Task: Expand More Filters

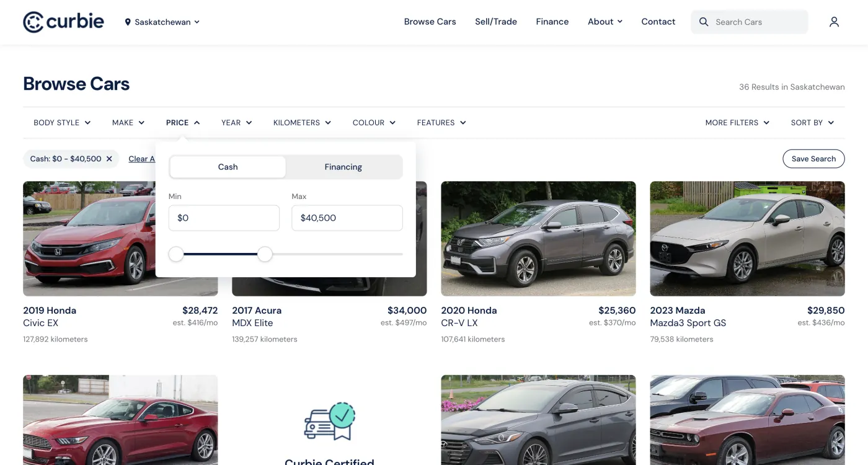Action: pos(737,123)
